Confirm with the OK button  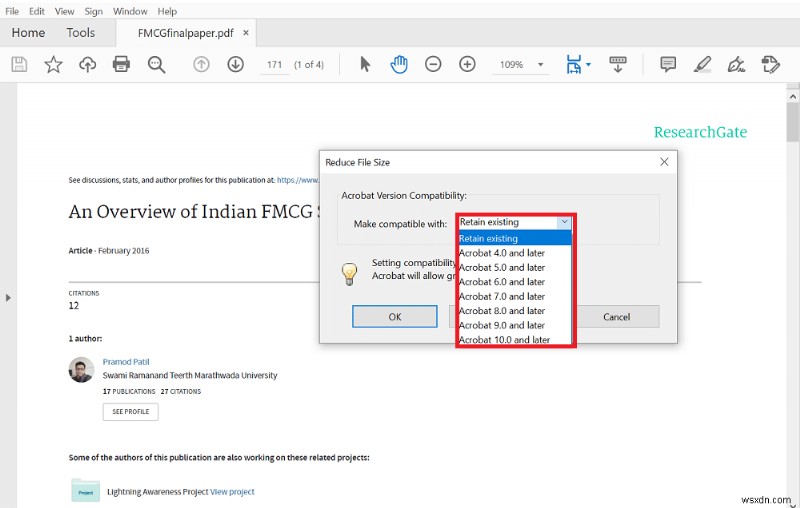point(394,316)
